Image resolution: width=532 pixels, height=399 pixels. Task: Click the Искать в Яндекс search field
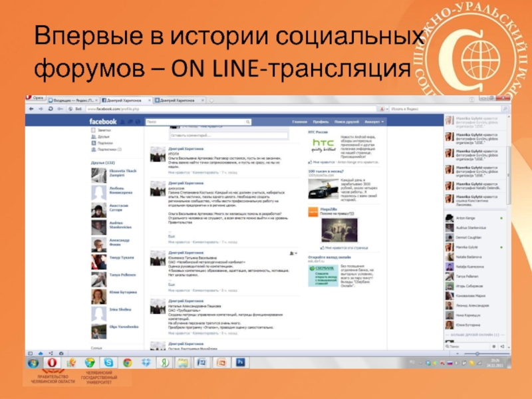point(446,109)
